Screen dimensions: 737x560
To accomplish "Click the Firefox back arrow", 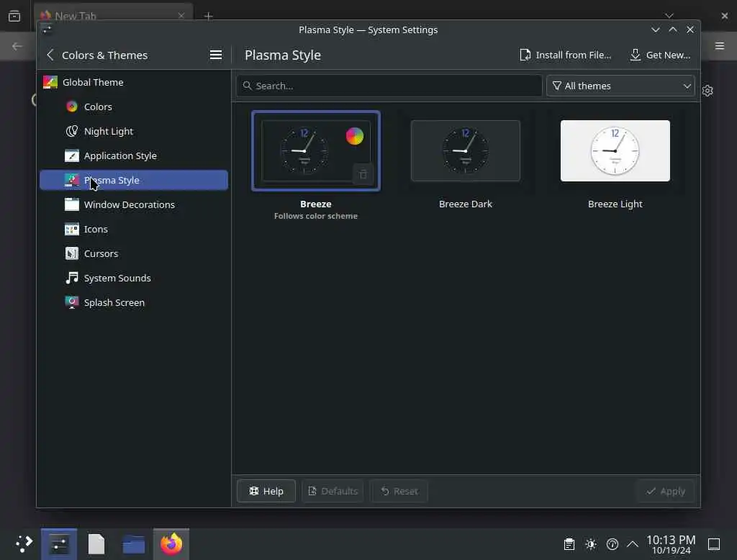I will [x=17, y=46].
